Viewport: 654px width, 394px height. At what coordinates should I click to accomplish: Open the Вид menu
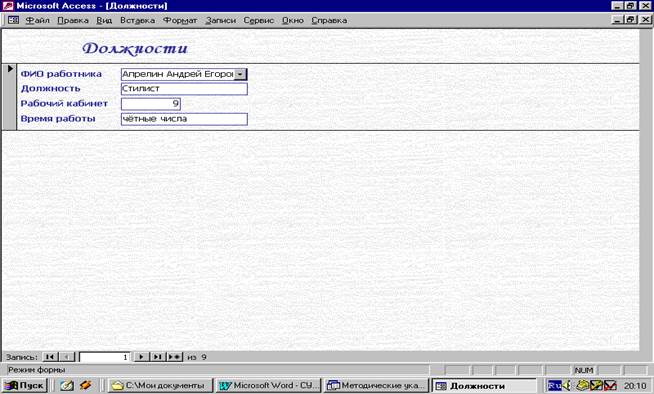tap(104, 20)
